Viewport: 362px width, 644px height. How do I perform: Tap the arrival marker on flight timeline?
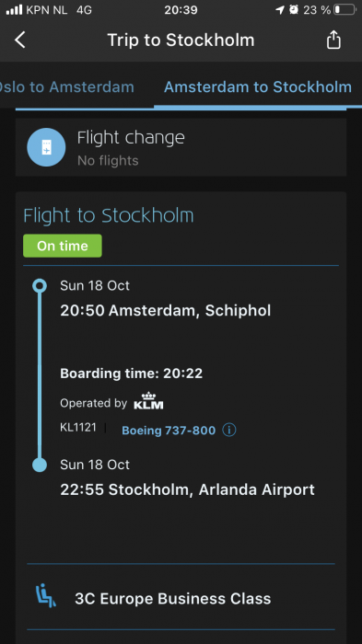click(40, 465)
